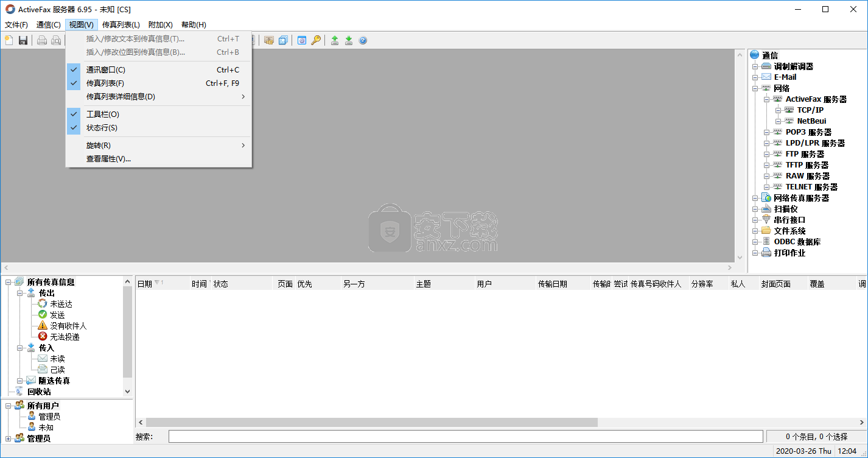The image size is (868, 458).
Task: Sort by the 日期 column header
Action: click(163, 284)
